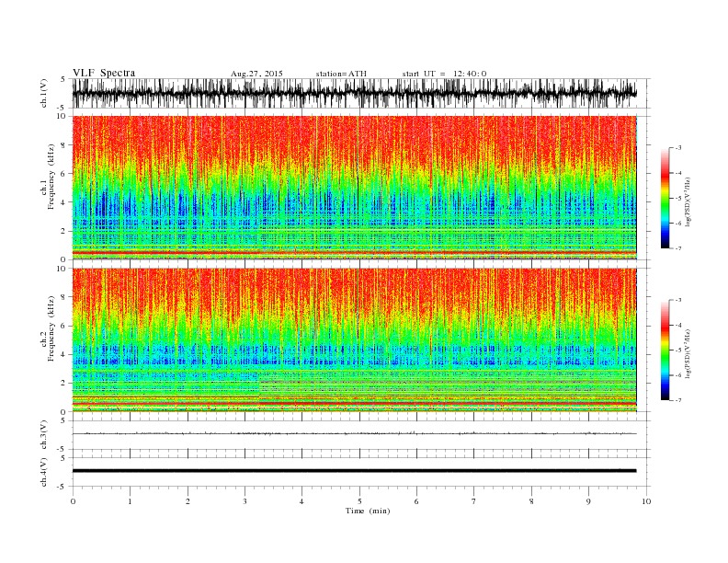Click the "-5" label on ch.1 colorbar

tap(678, 199)
